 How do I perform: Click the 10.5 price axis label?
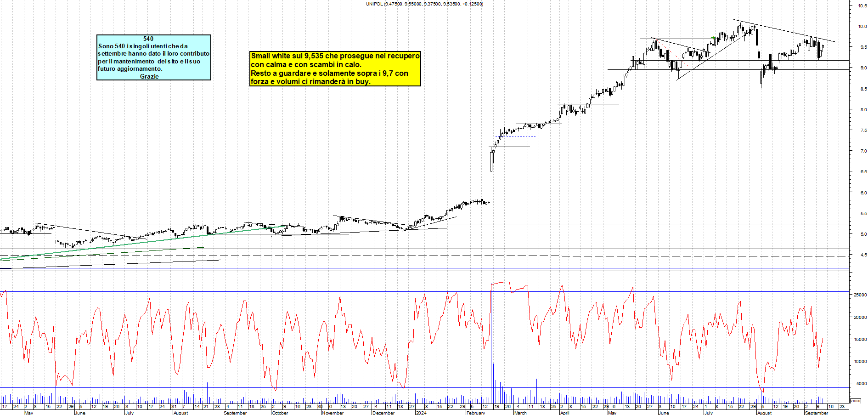(862, 6)
